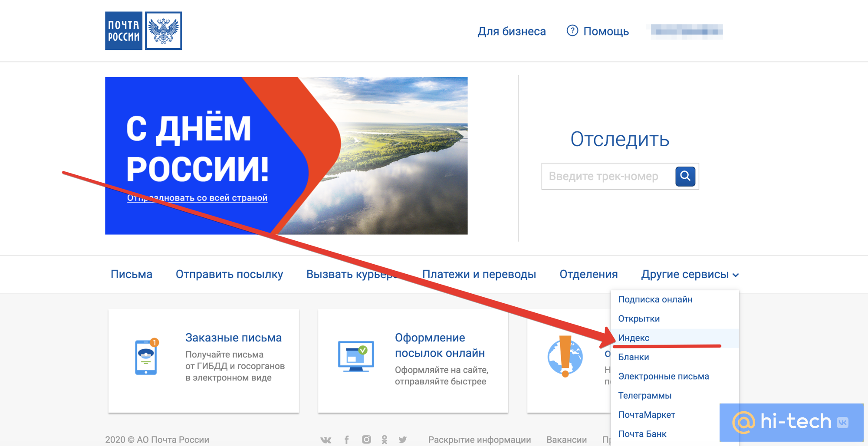Open Раскрытие информации footer link

click(480, 439)
